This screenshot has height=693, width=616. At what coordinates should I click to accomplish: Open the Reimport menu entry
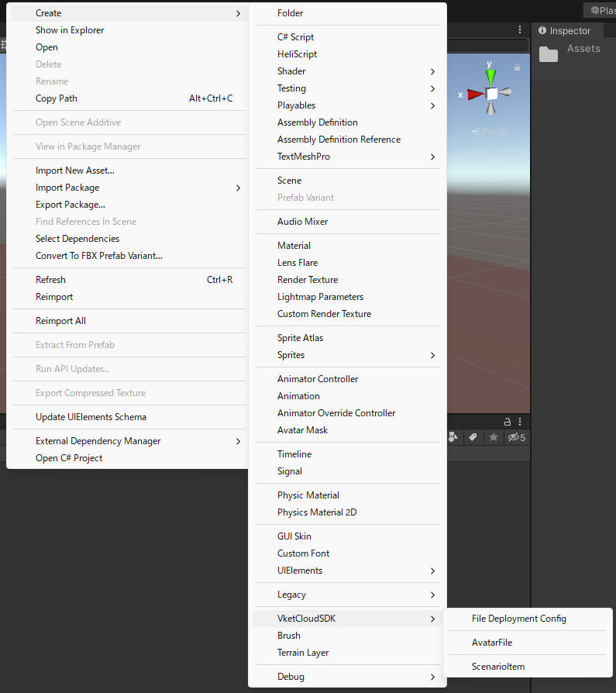[x=129, y=297]
